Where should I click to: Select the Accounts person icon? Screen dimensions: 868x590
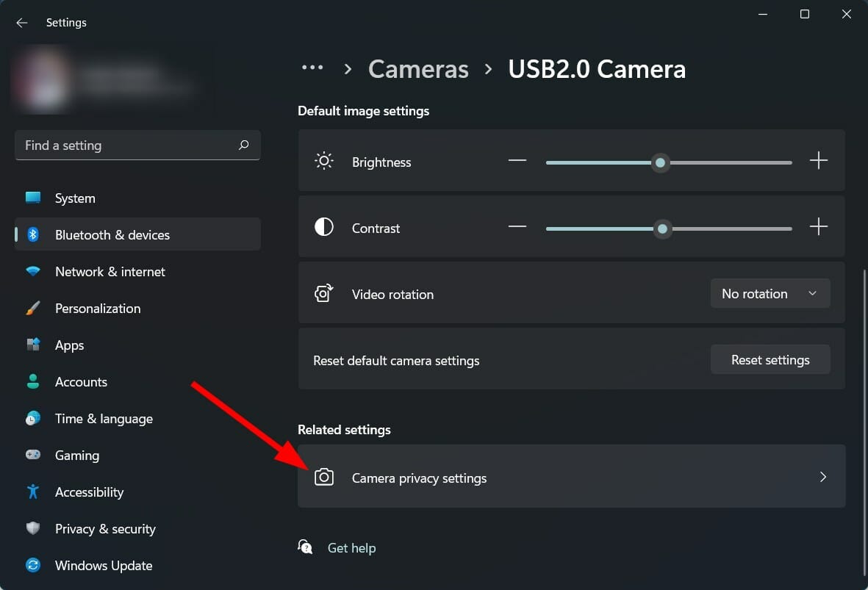[x=33, y=381]
